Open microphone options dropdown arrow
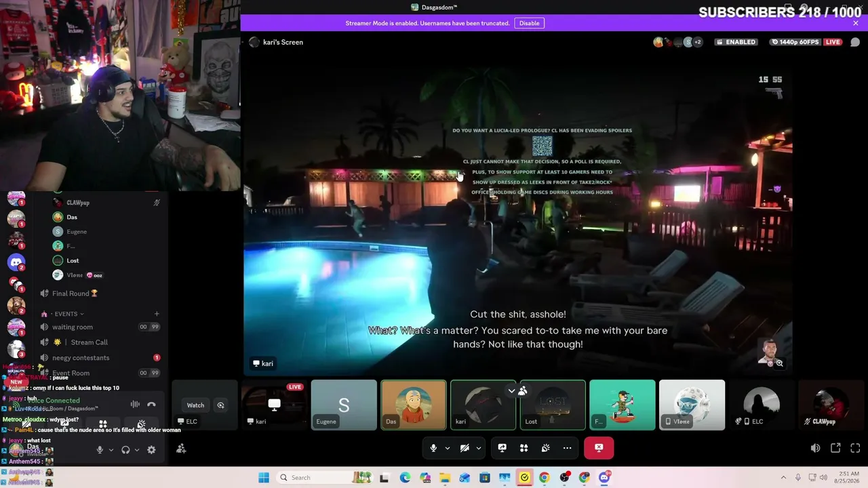The image size is (868, 488). coord(448,448)
